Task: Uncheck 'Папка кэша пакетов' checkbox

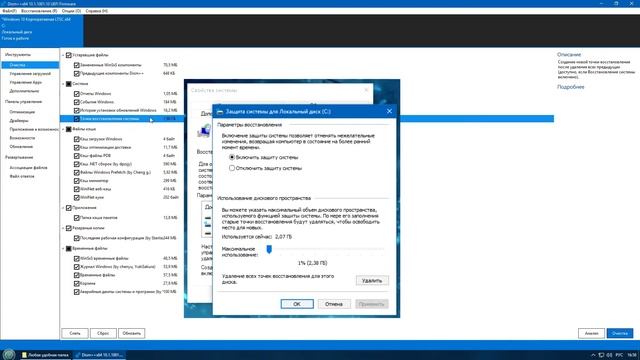Action: pyautogui.click(x=77, y=218)
